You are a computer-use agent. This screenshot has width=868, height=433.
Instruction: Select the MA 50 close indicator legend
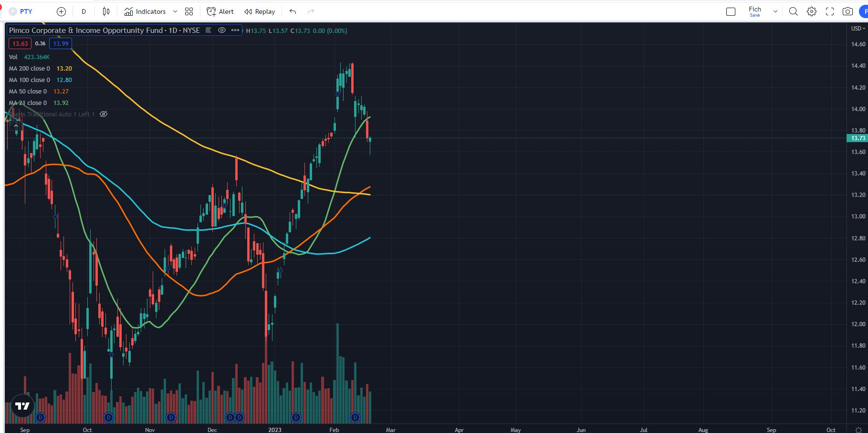click(28, 91)
